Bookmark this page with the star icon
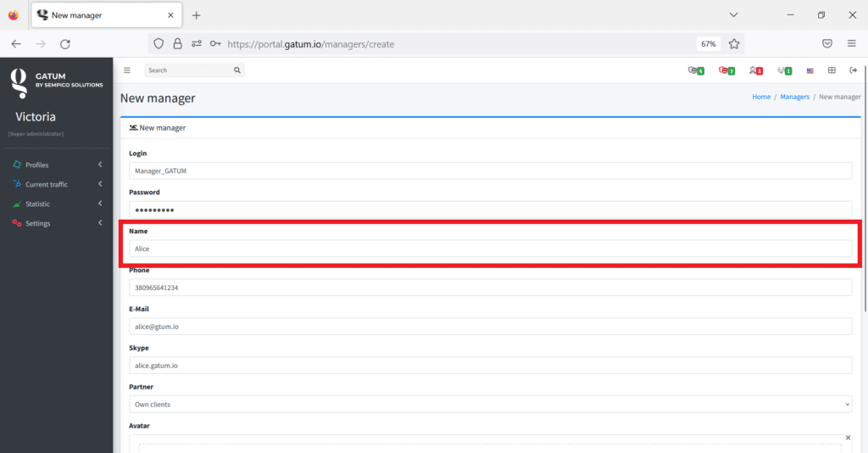Viewport: 868px width, 453px height. coord(734,43)
